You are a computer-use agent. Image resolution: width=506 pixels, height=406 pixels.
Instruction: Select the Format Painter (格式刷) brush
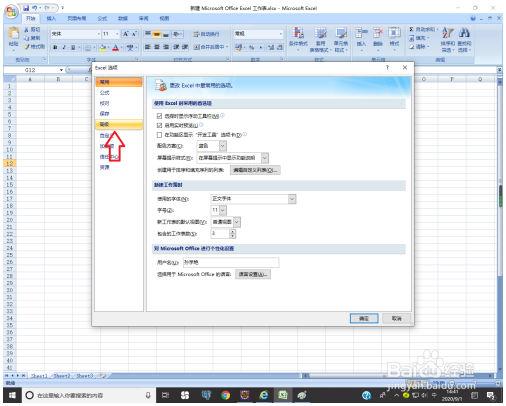pos(27,47)
